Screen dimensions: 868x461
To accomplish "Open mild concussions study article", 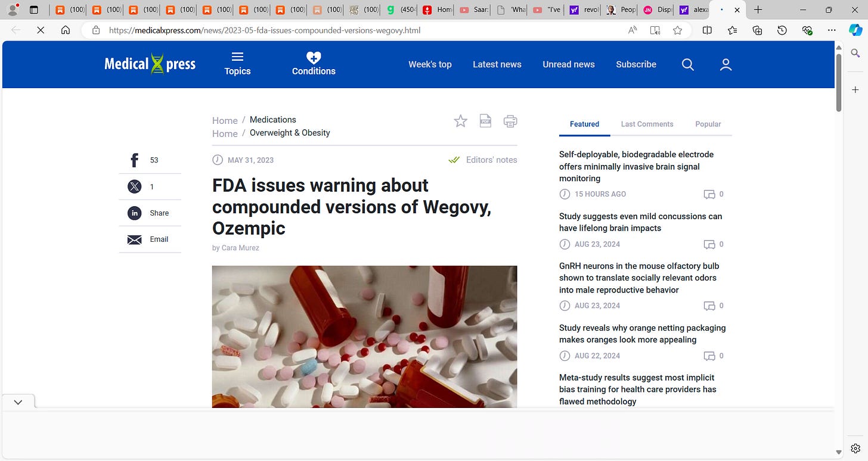I will click(640, 222).
